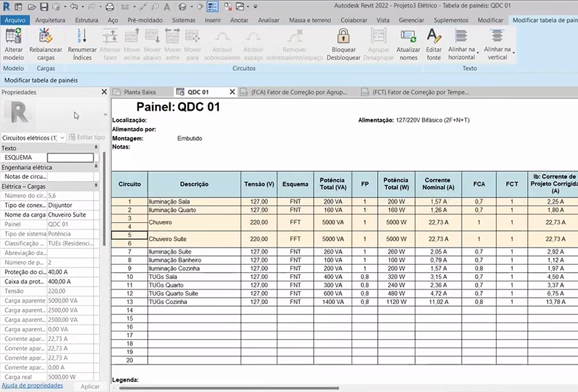Collapse the Elétrica – Cargas section
Viewport: 578px width, 392px height.
[96, 186]
